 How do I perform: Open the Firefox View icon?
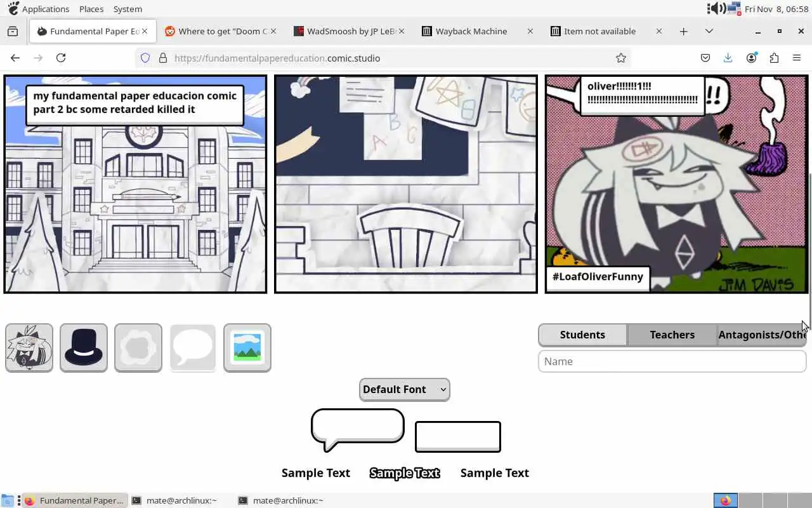coord(13,31)
